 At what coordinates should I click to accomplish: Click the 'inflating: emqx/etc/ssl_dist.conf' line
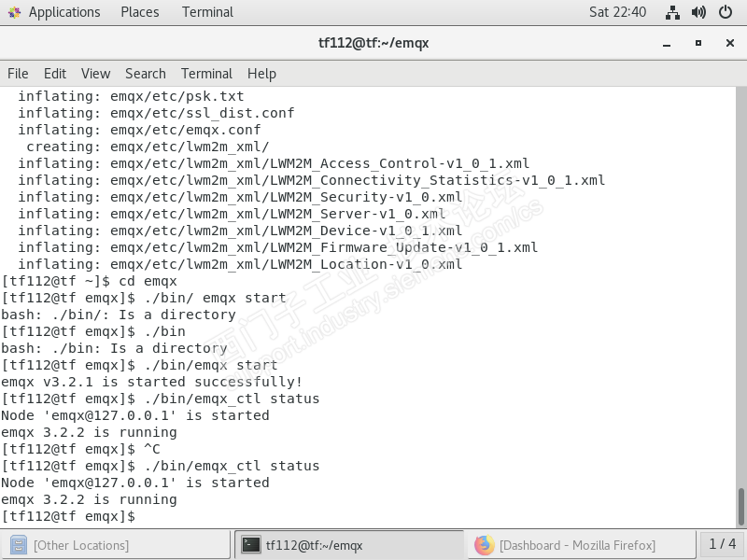tap(156, 113)
